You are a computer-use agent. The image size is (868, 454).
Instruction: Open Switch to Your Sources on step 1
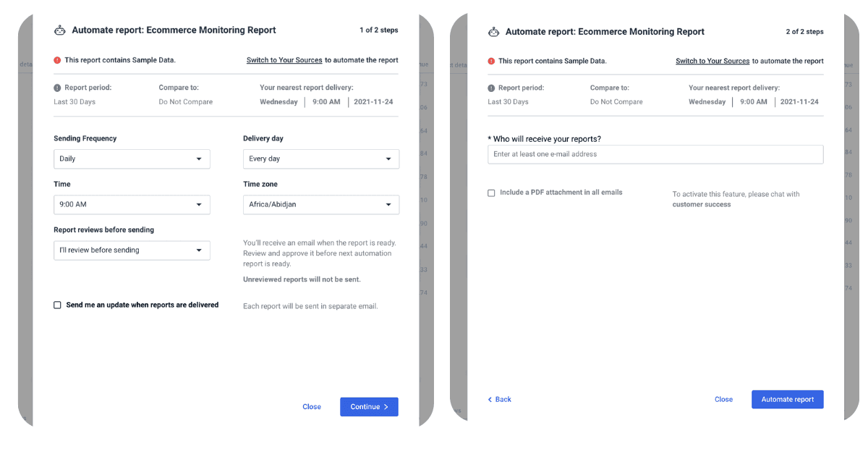coord(284,60)
